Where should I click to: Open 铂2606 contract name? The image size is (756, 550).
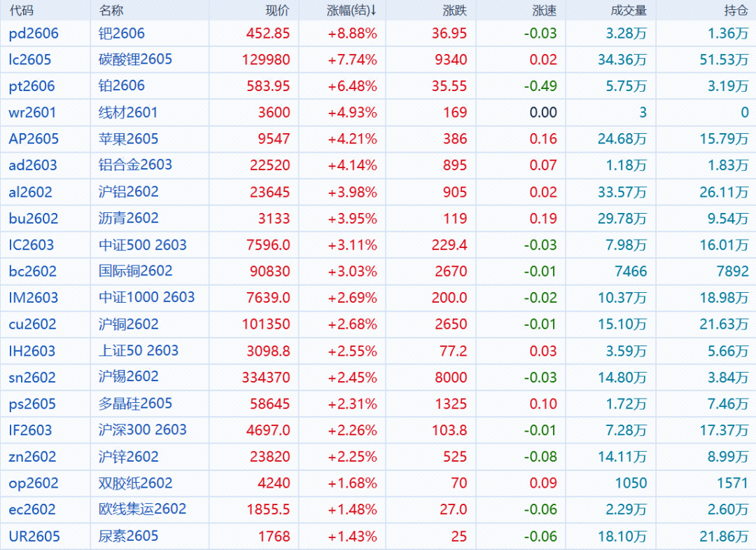(x=122, y=86)
